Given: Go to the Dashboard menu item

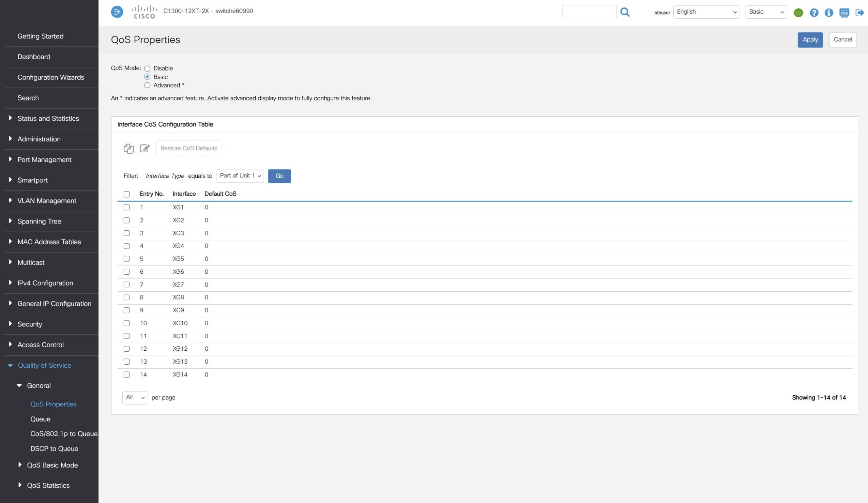Looking at the screenshot, I should click(x=34, y=57).
